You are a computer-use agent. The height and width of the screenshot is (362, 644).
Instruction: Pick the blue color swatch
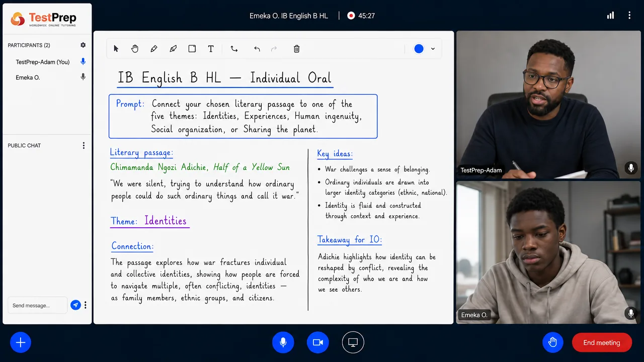pos(419,49)
